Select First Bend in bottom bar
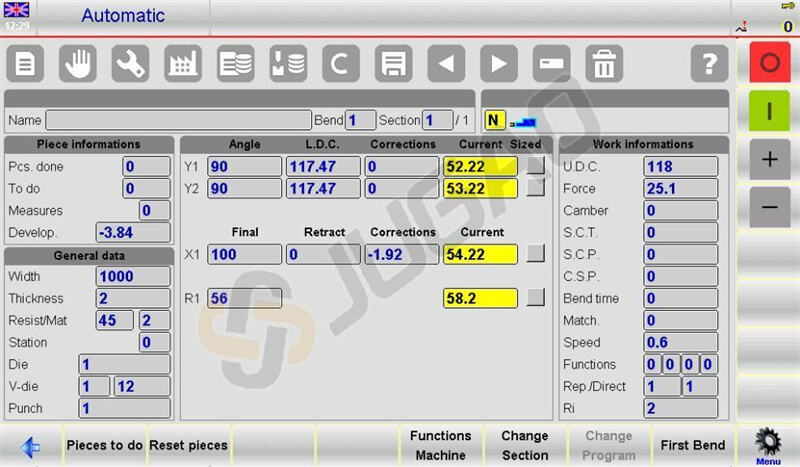800x467 pixels. [693, 445]
